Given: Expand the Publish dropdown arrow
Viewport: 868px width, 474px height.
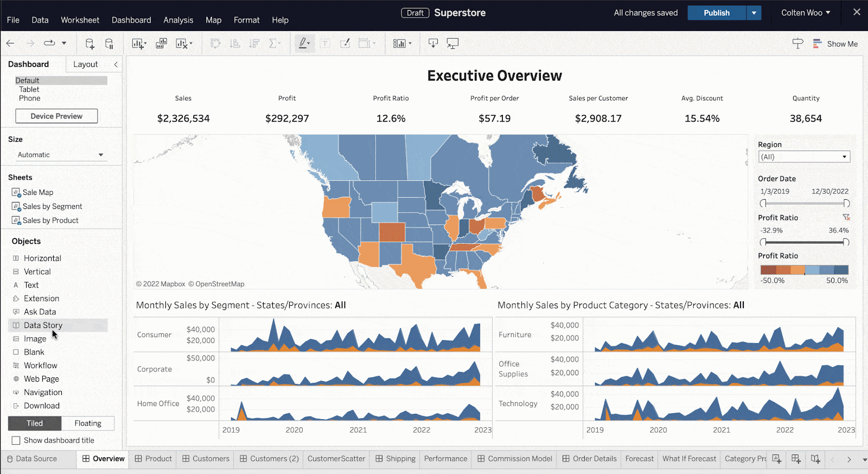Looking at the screenshot, I should point(754,13).
